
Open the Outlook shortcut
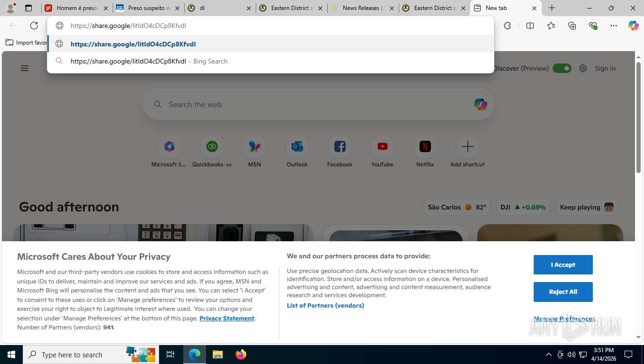[x=297, y=151]
